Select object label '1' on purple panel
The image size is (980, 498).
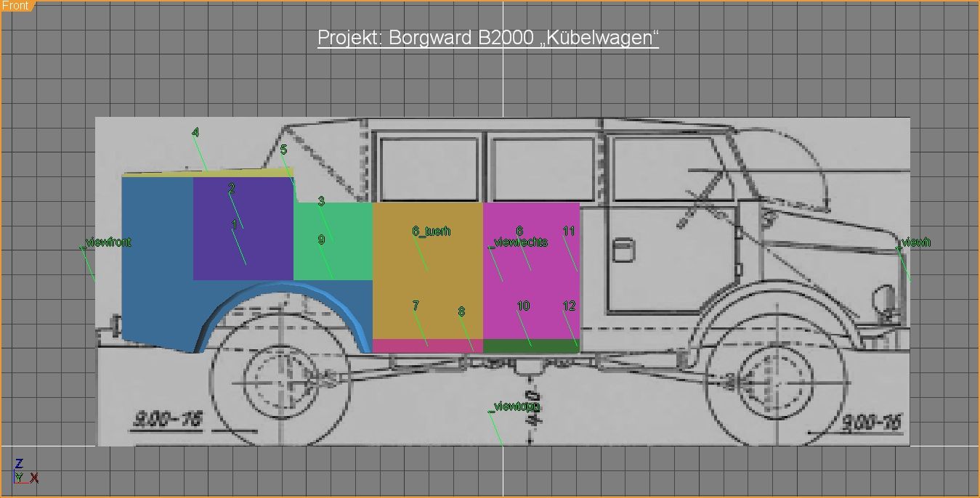(234, 225)
